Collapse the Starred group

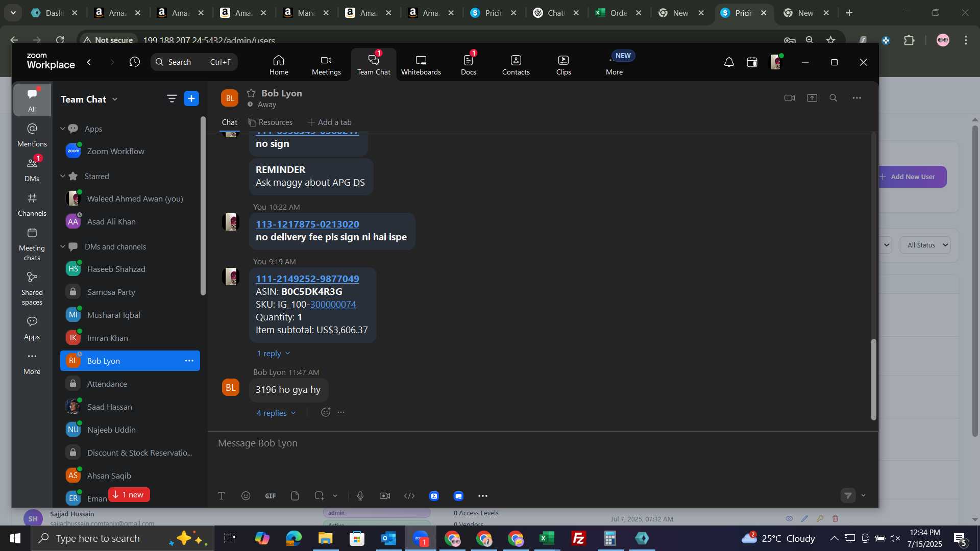pyautogui.click(x=63, y=176)
